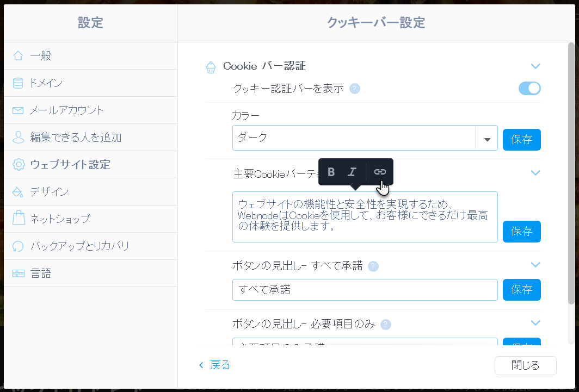The image size is (579, 392).
Task: Open the ネットショップ menu item
Action: point(90,219)
